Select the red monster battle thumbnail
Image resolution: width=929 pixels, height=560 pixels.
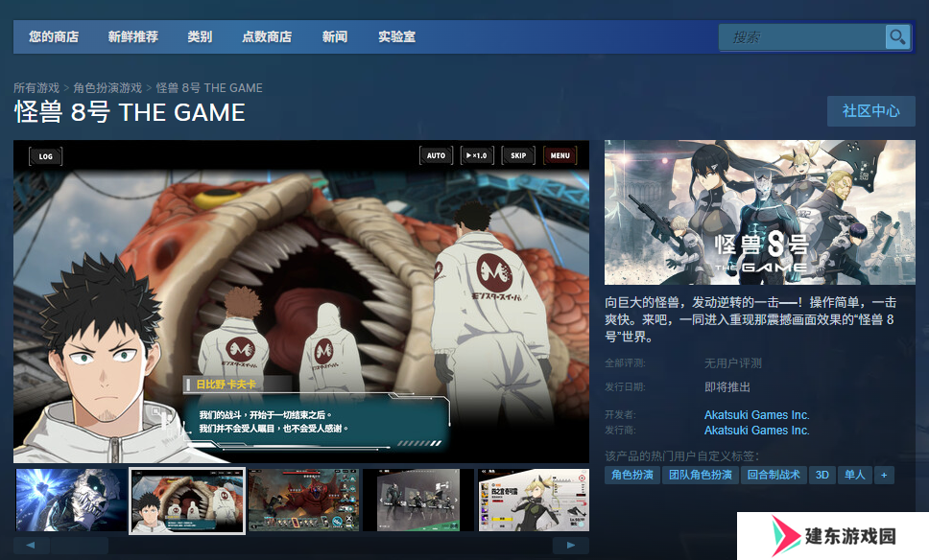303,501
